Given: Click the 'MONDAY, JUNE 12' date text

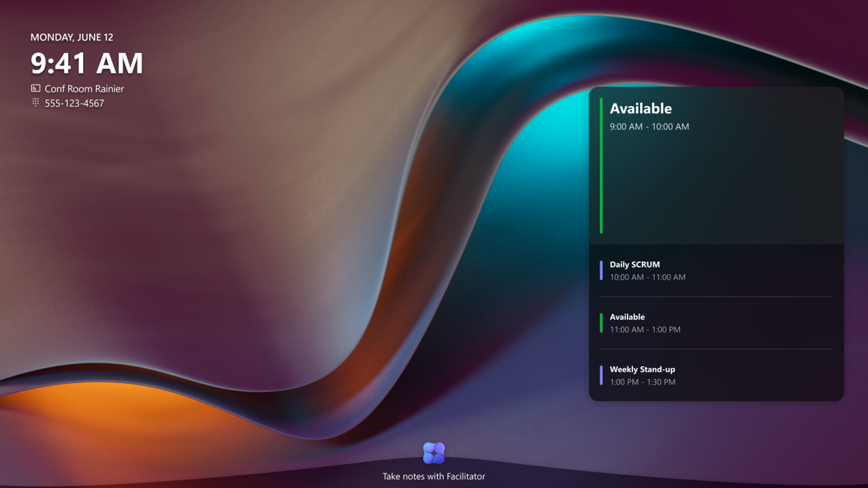Looking at the screenshot, I should [71, 37].
